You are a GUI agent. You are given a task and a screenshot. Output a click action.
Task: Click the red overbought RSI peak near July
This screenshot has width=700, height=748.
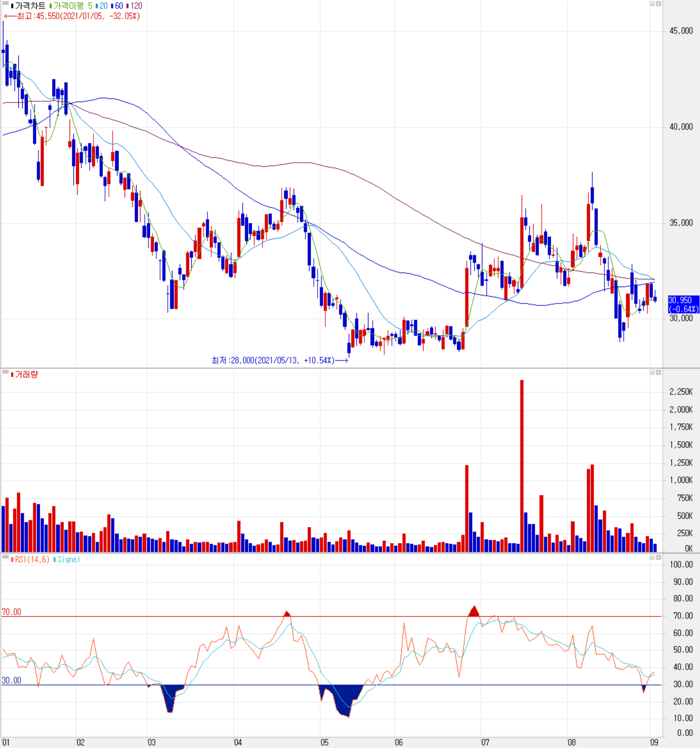[474, 611]
